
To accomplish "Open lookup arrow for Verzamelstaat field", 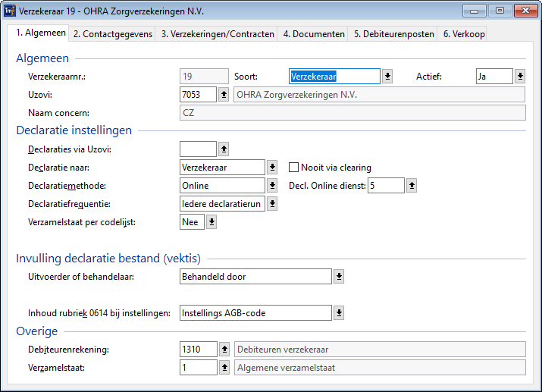I will coord(224,368).
